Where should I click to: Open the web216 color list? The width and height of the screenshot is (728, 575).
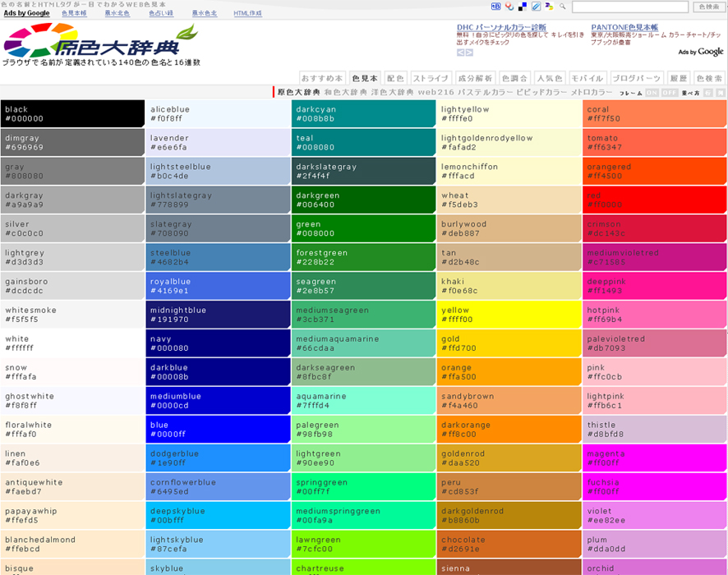(436, 93)
